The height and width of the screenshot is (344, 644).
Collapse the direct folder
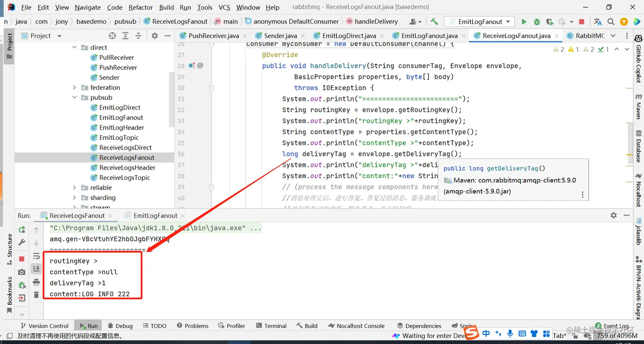point(75,48)
